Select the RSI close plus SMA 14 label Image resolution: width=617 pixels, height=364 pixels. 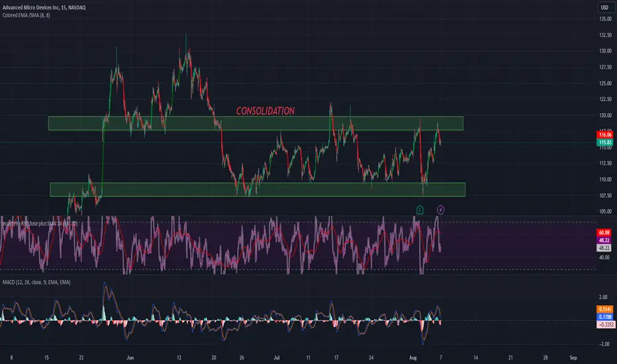(39, 224)
